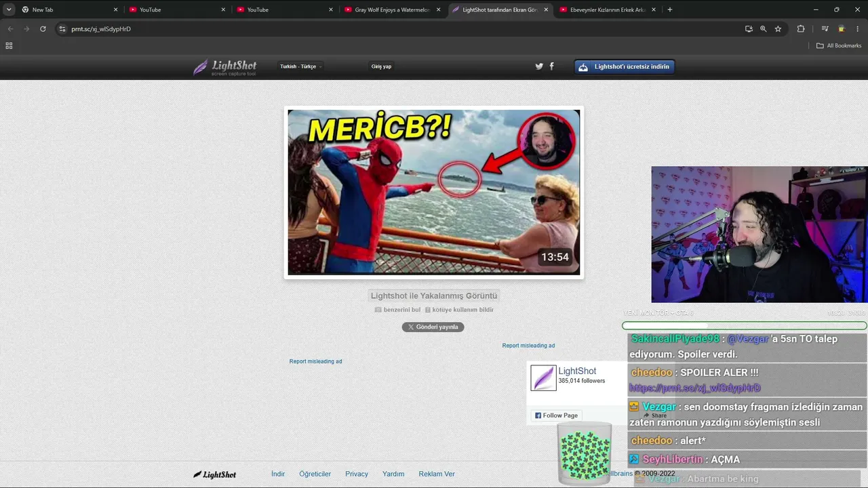The height and width of the screenshot is (488, 868).
Task: Click the streamer webcam overlay
Action: pos(759,235)
